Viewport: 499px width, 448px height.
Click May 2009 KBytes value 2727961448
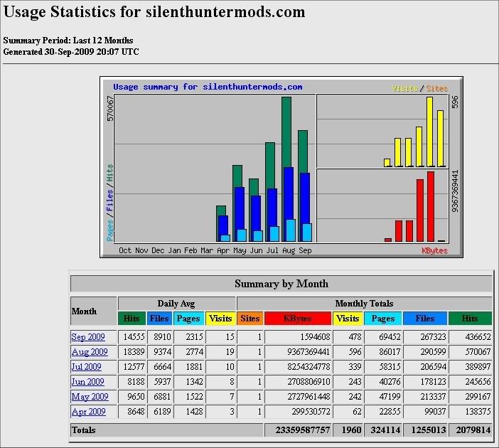[308, 397]
